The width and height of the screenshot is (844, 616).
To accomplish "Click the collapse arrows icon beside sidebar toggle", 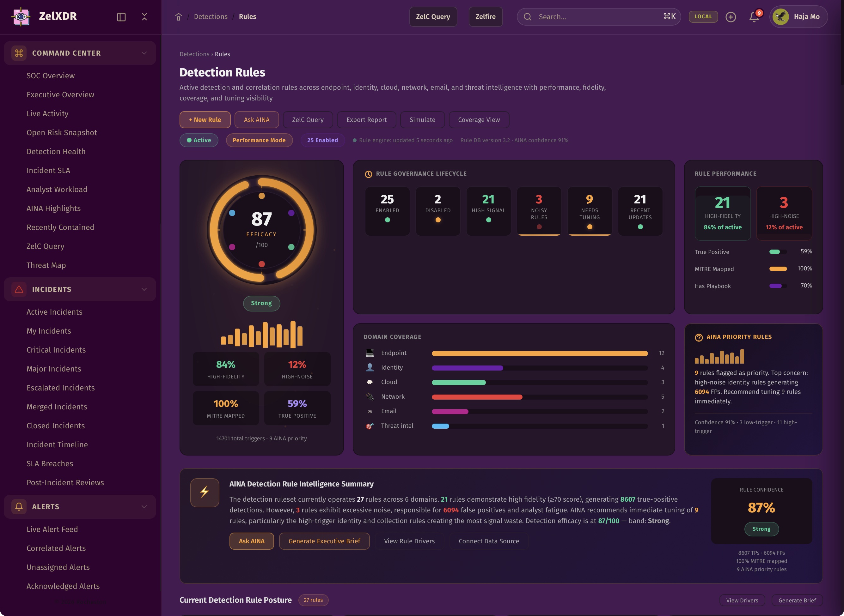I will 144,17.
